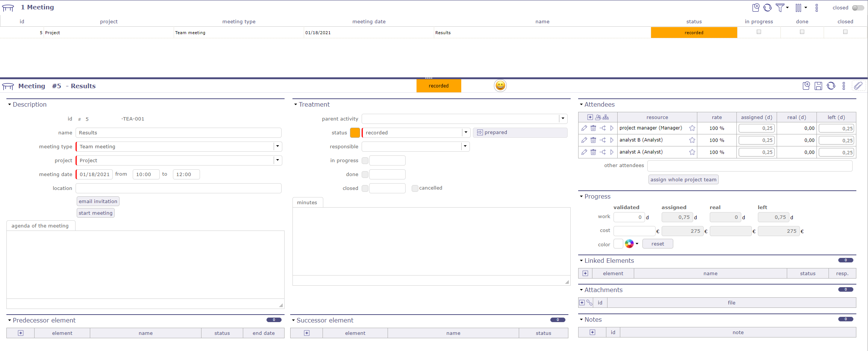The height and width of the screenshot is (351, 868).
Task: Collapse the Description section
Action: (10, 104)
